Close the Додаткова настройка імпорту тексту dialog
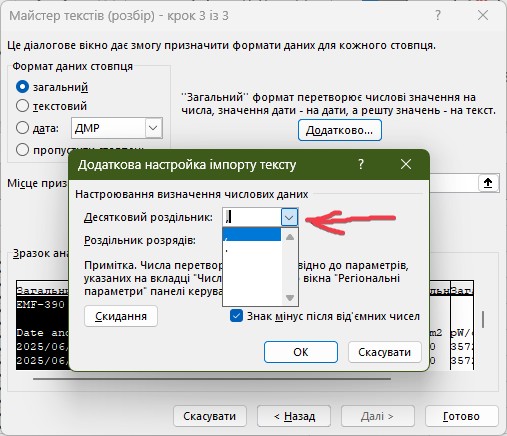The image size is (507, 436). click(406, 164)
